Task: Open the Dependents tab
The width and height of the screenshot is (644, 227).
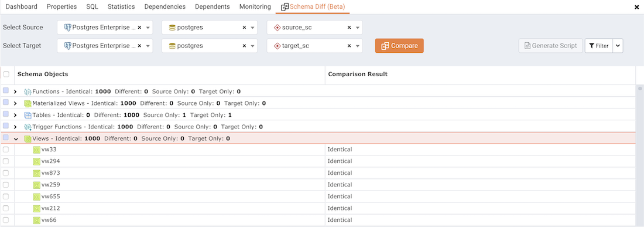Action: (213, 6)
